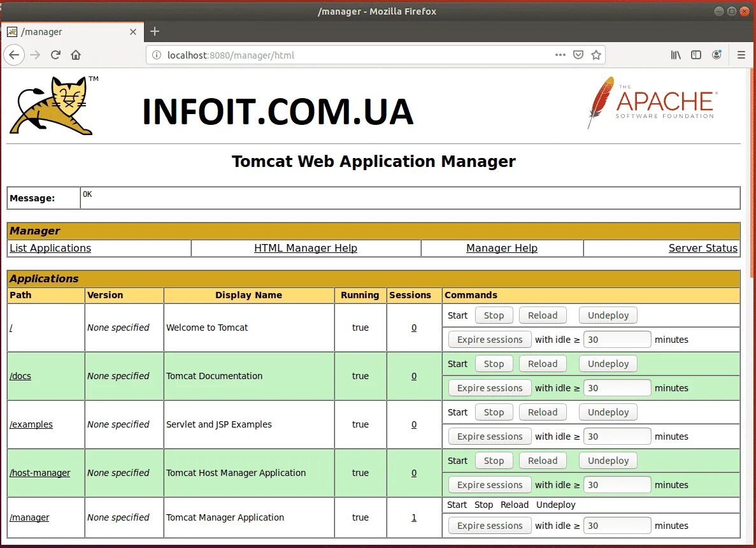Viewport: 756px width, 548px height.
Task: Reload the /docs application
Action: coord(543,364)
